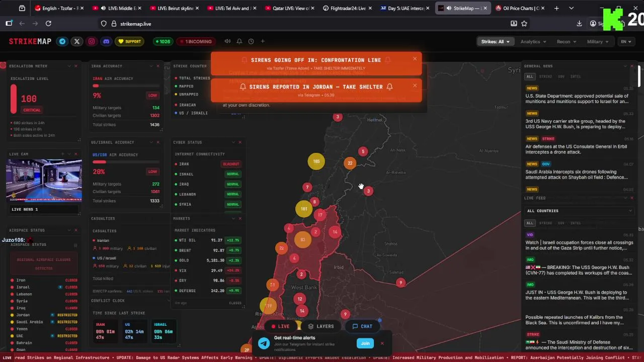Close the Live Feed panel
The image size is (644, 362).
tap(632, 198)
